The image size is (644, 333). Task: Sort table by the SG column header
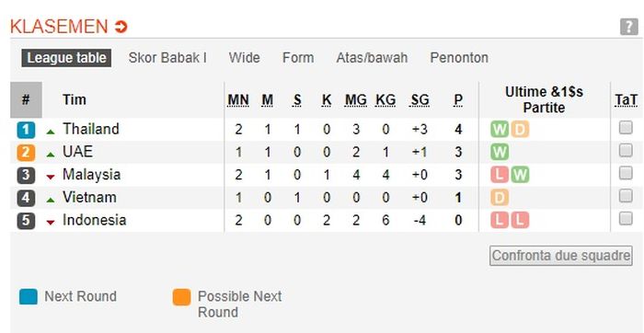tap(420, 99)
